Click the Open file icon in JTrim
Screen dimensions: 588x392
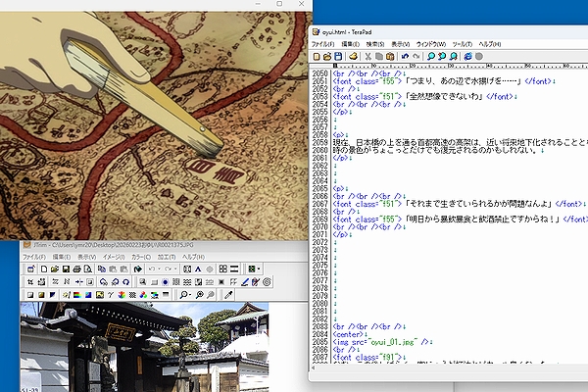tap(55, 269)
